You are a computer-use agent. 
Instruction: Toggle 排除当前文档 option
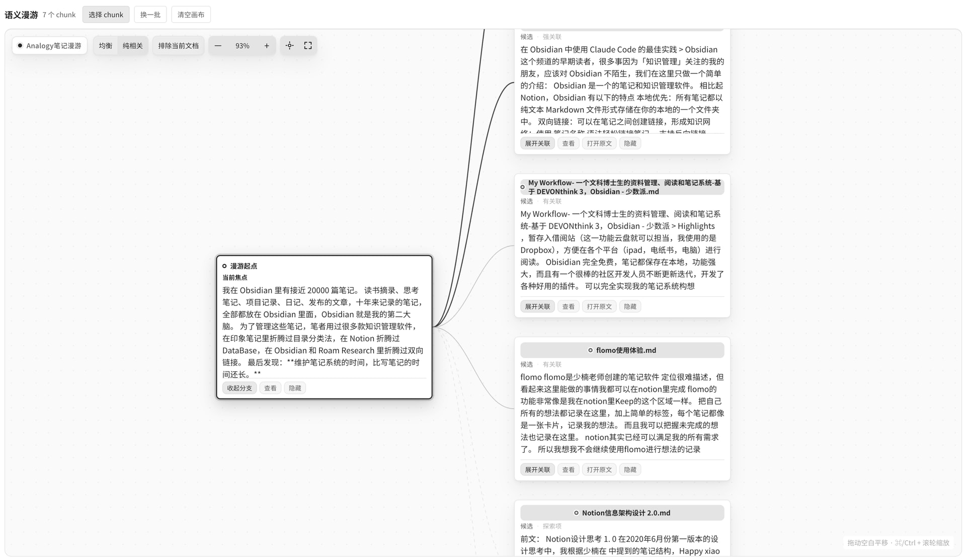[x=178, y=46]
